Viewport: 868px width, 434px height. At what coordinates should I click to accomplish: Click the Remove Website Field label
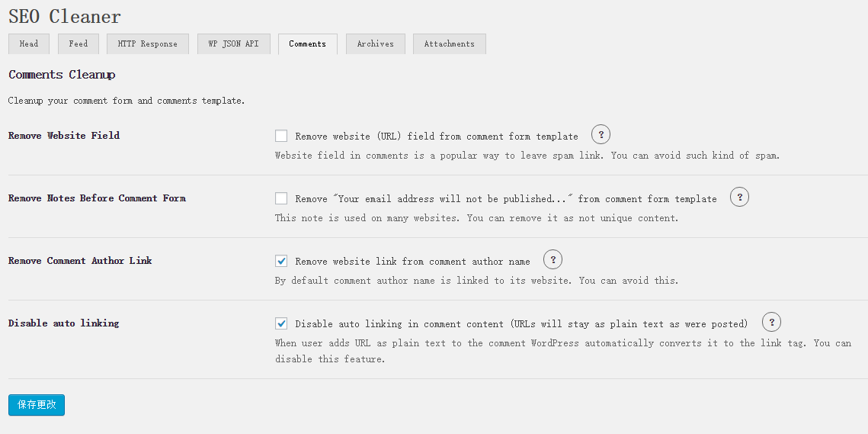point(64,136)
